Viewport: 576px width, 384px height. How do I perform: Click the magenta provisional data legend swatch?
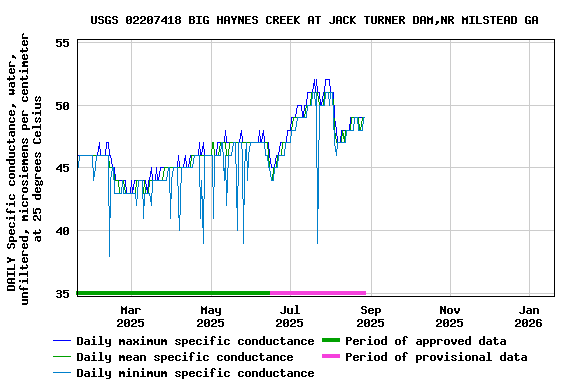pos(331,356)
